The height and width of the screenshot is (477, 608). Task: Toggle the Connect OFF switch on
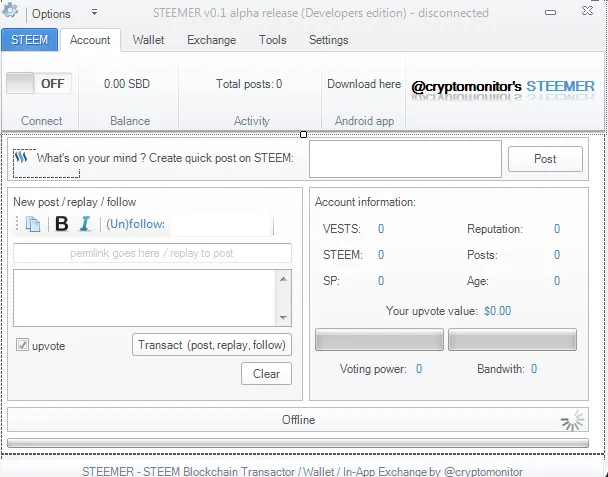(39, 83)
